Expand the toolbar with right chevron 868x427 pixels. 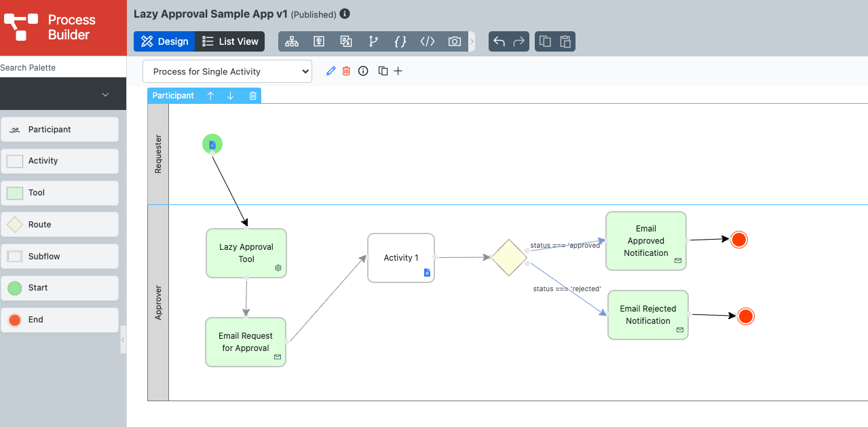pyautogui.click(x=472, y=41)
